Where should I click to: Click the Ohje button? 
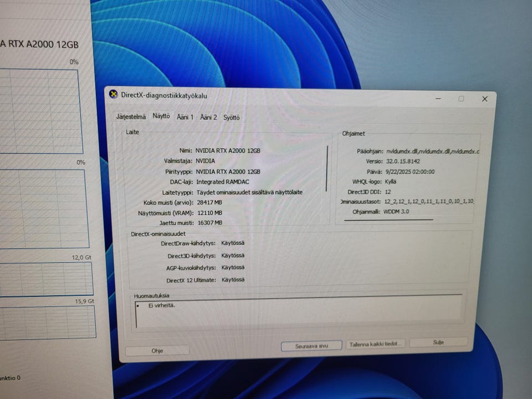(157, 351)
